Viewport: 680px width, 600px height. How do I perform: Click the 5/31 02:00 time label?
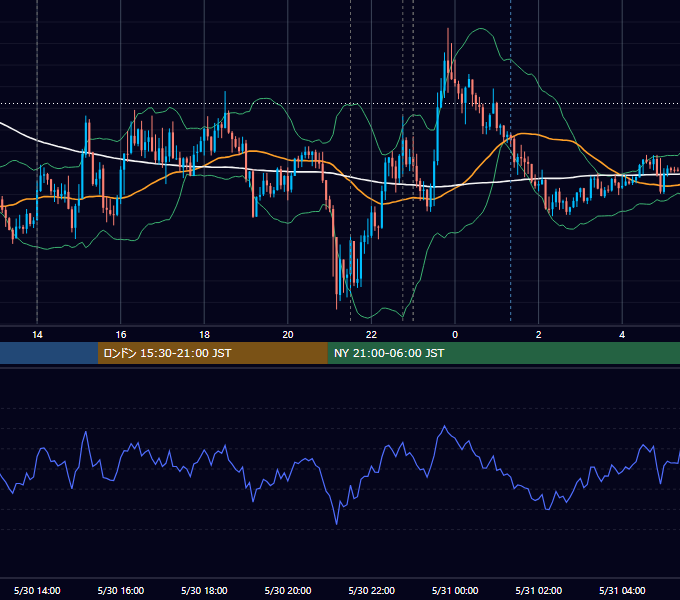point(539,590)
